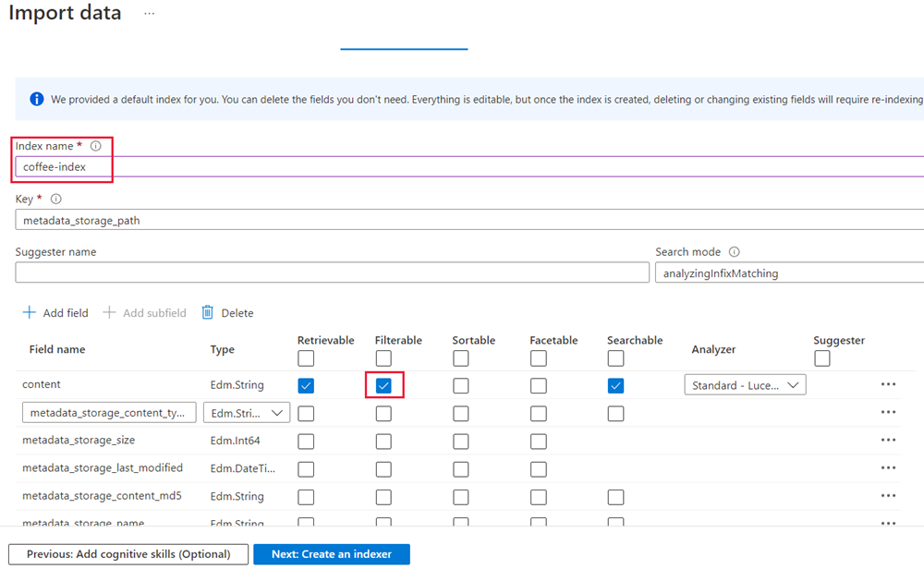924x569 pixels.
Task: Open the Search mode analyzingInfixMatching field
Action: pyautogui.click(x=790, y=272)
